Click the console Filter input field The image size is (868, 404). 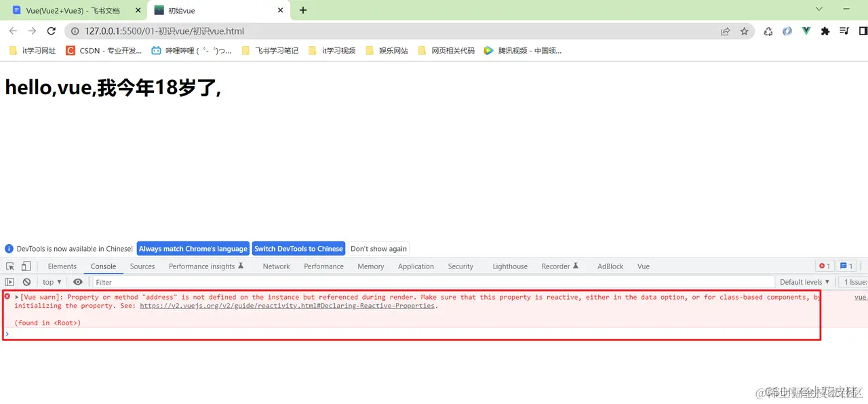click(x=433, y=282)
